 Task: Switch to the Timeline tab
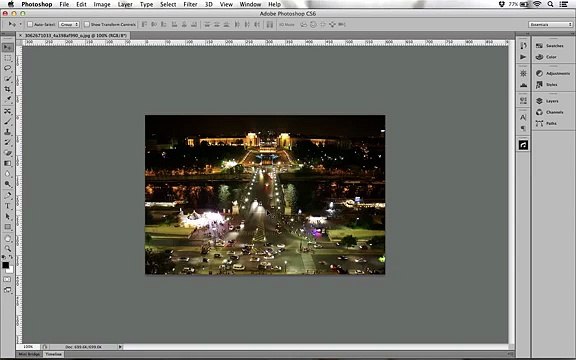point(54,354)
